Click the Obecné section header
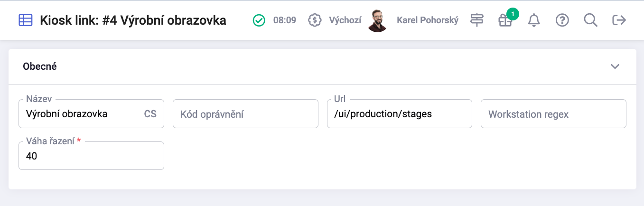This screenshot has height=206, width=644. coord(322,66)
